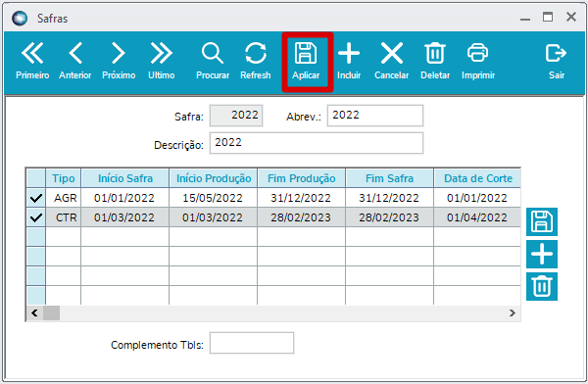
Task: Select AGR row Início Safra 01/01/2022
Action: pyautogui.click(x=124, y=198)
